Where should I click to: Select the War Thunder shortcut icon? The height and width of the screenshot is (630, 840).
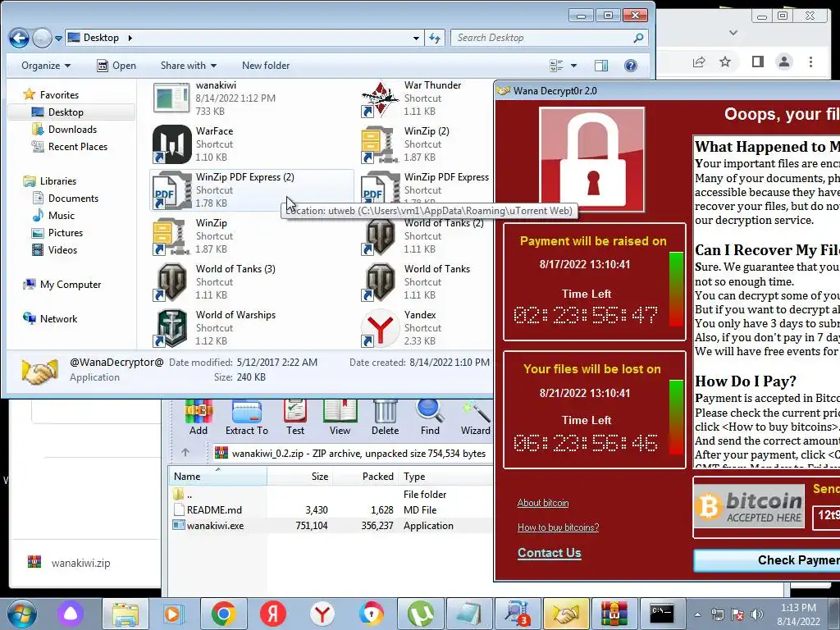380,98
